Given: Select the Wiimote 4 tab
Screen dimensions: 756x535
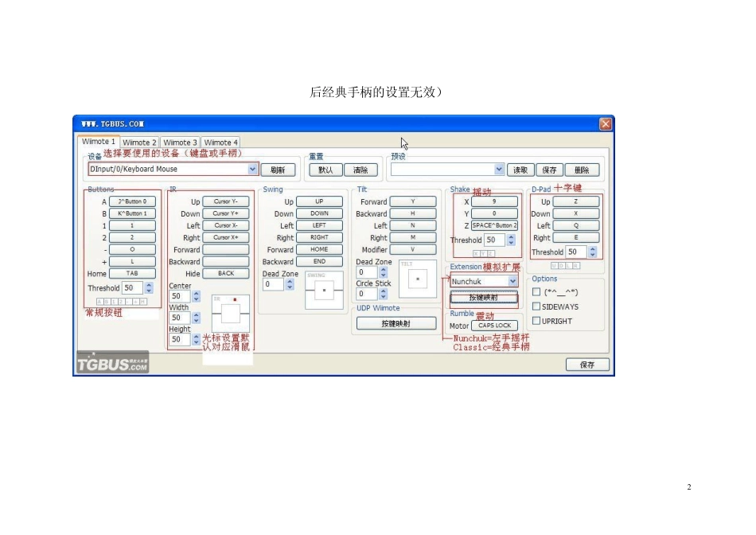Looking at the screenshot, I should (220, 143).
